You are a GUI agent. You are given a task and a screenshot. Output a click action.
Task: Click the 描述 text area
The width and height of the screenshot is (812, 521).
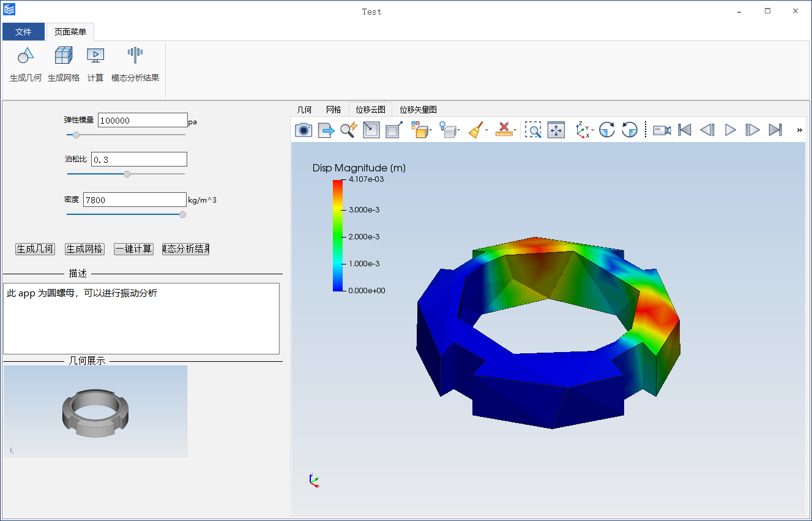point(141,318)
